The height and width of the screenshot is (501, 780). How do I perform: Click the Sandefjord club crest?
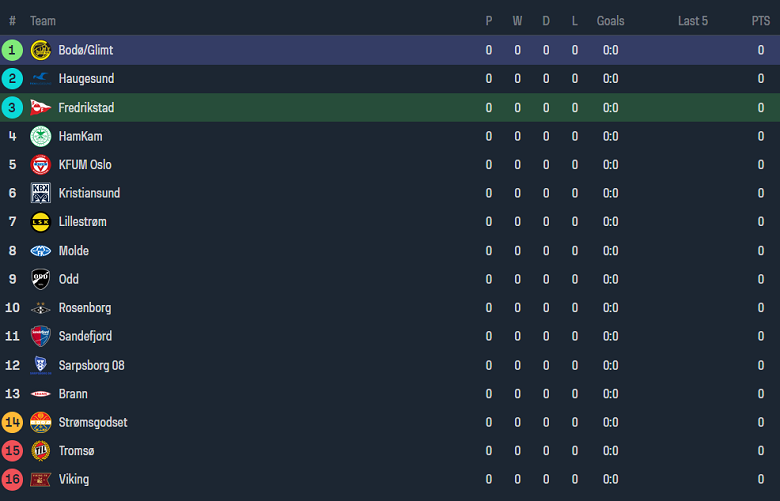pyautogui.click(x=41, y=336)
